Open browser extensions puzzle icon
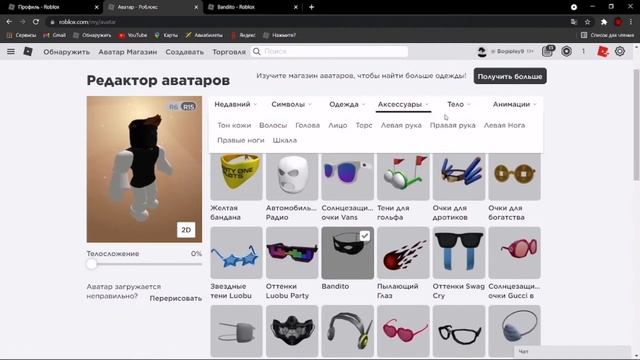Image resolution: width=640 pixels, height=360 pixels. coord(604,22)
